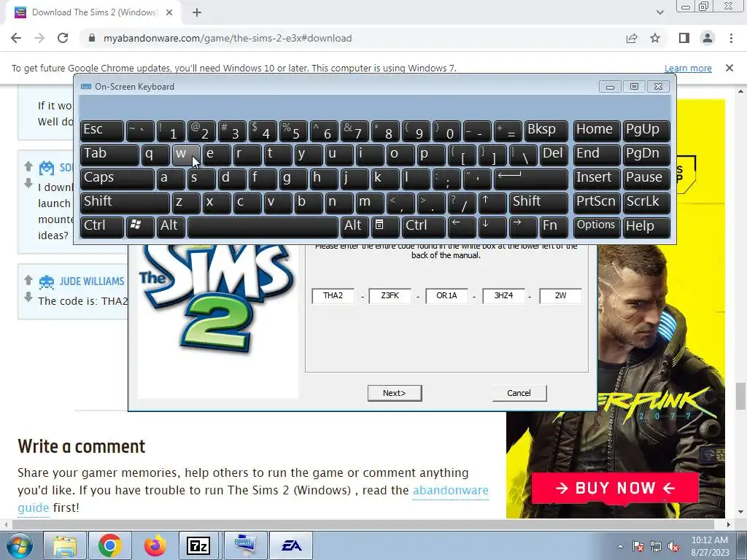Click the first code field THA2
This screenshot has height=560, width=747.
tap(333, 296)
